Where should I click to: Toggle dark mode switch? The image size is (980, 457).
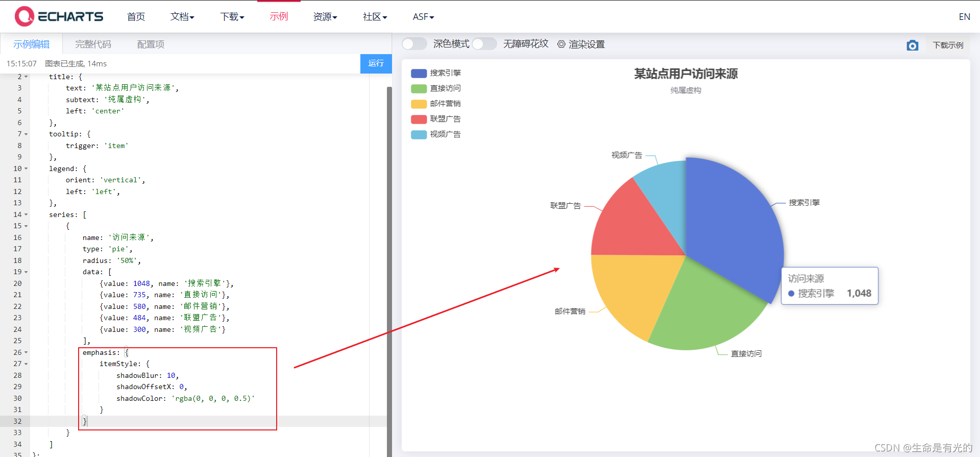tap(414, 44)
